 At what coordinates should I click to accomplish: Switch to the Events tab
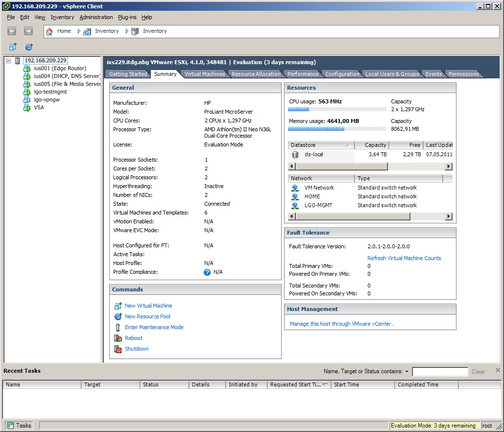click(x=433, y=74)
